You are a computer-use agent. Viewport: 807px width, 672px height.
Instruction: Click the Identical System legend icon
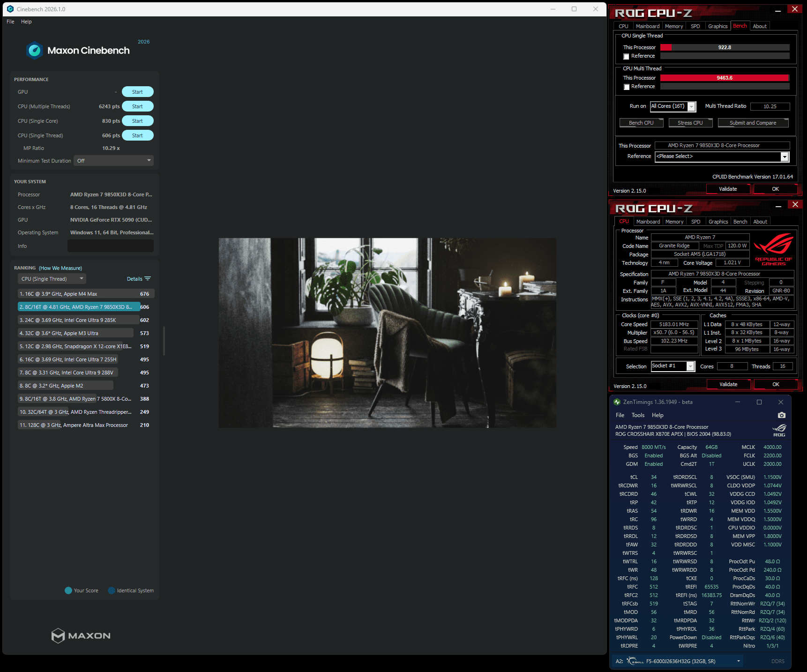click(x=112, y=590)
